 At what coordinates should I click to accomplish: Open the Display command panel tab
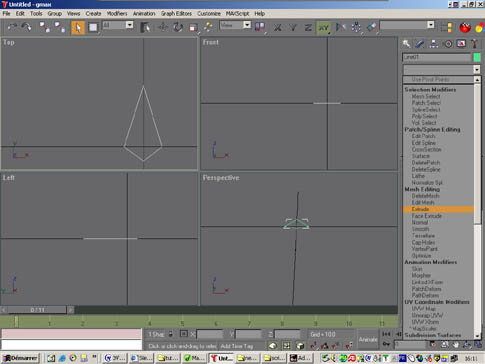pyautogui.click(x=461, y=44)
